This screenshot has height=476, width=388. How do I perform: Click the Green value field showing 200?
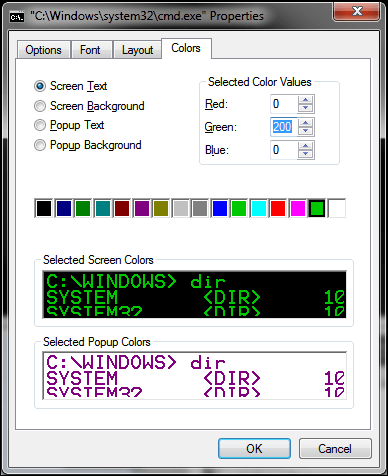[283, 127]
